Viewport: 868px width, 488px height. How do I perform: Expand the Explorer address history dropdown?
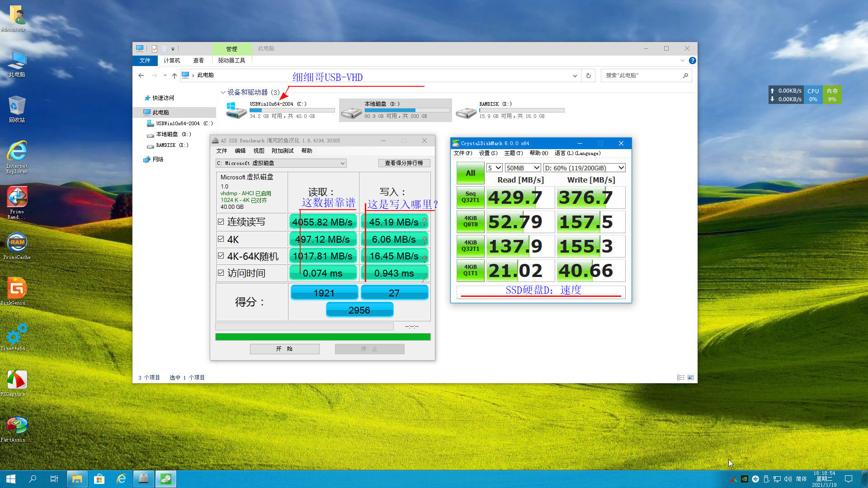point(575,75)
